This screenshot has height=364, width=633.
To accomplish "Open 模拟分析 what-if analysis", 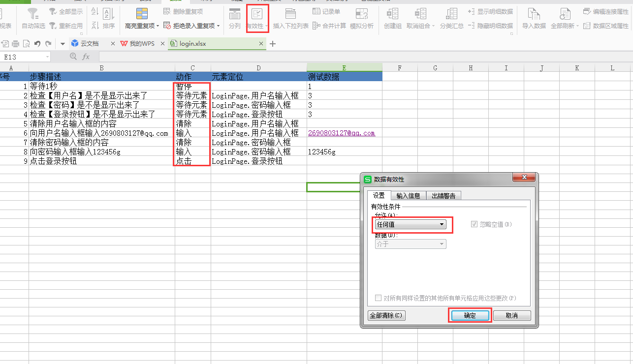I will pyautogui.click(x=362, y=18).
